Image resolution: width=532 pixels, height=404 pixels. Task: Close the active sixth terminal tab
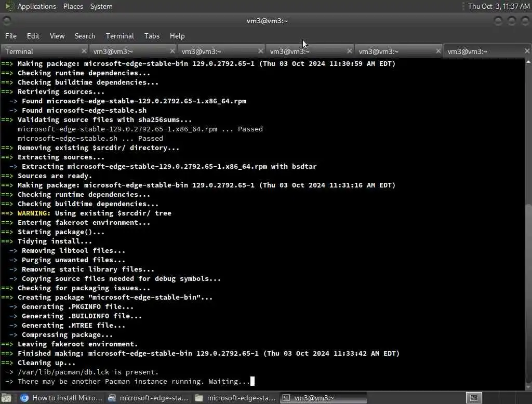[x=527, y=51]
